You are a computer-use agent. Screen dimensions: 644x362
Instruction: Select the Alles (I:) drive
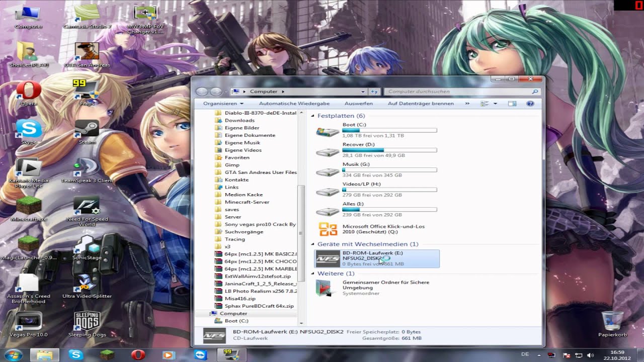tap(376, 210)
